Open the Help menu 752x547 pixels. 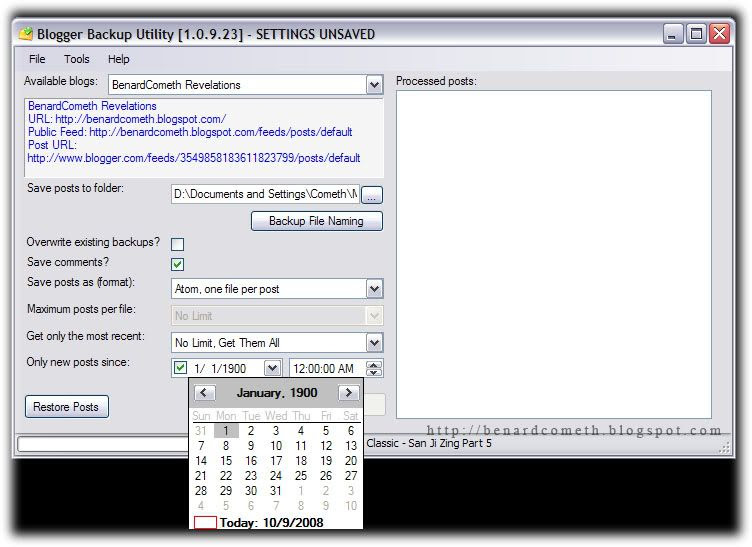coord(118,59)
